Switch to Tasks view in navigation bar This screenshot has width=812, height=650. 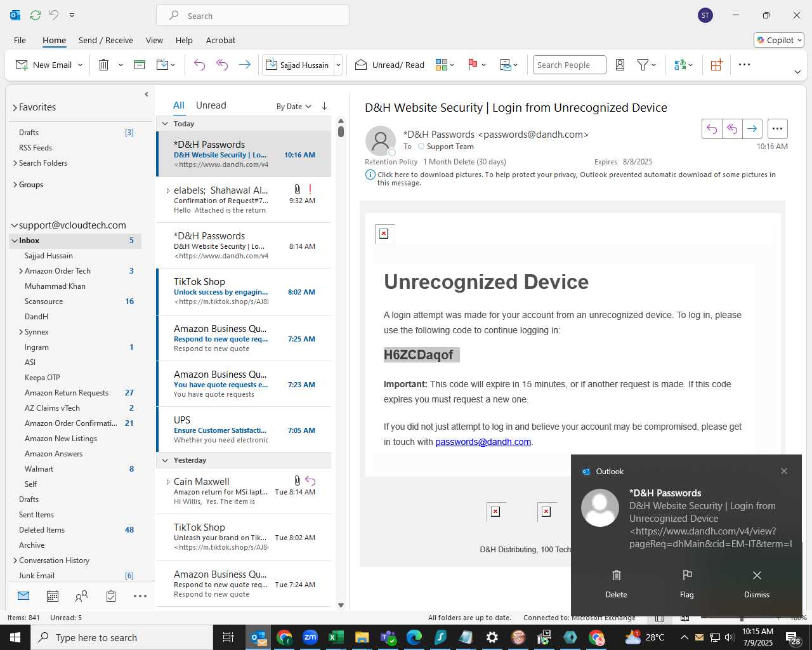pyautogui.click(x=111, y=596)
